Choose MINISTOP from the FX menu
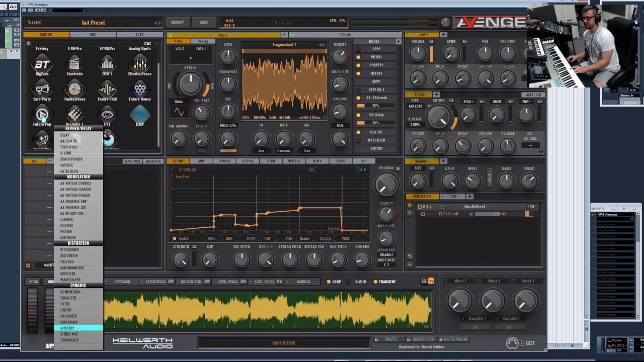 coord(78,328)
